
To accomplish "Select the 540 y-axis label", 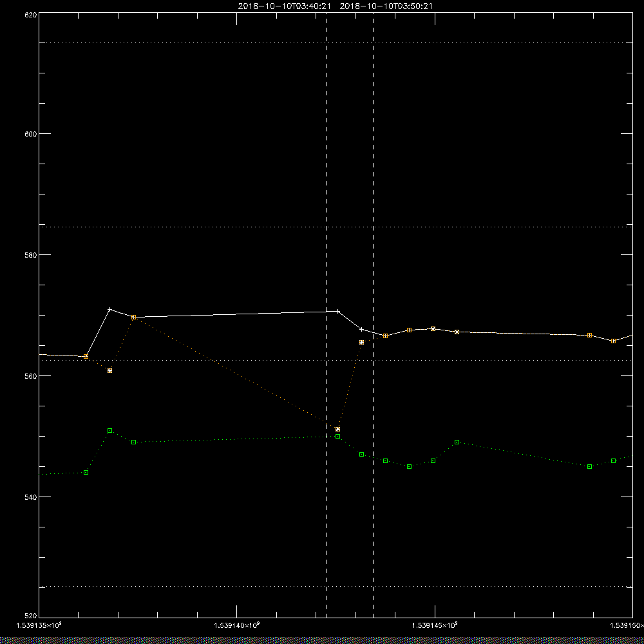I will point(31,497).
